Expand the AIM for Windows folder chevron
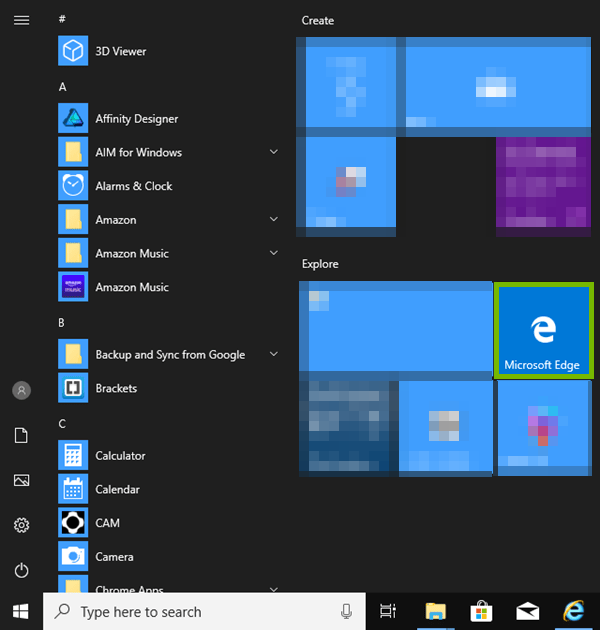The width and height of the screenshot is (600, 630). tap(274, 152)
